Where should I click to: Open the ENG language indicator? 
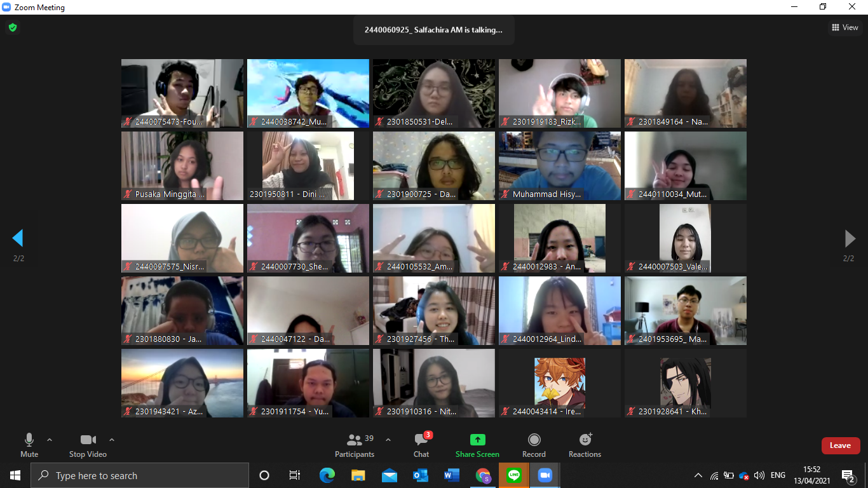click(x=778, y=475)
